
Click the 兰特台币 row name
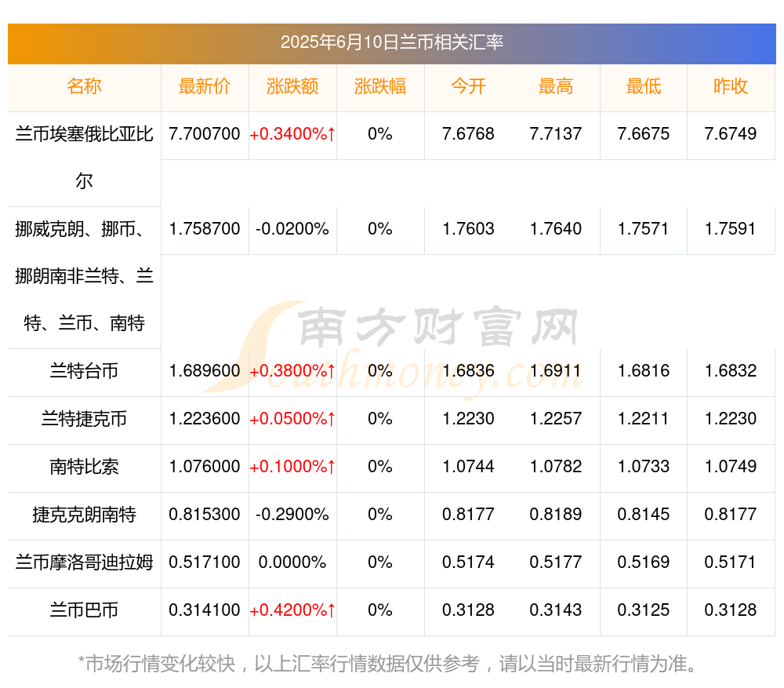(84, 371)
